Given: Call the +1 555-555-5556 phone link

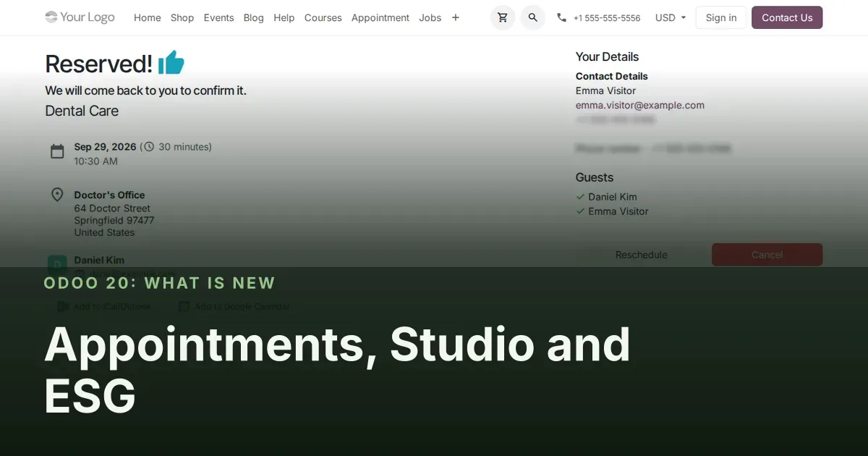Looking at the screenshot, I should [x=607, y=18].
